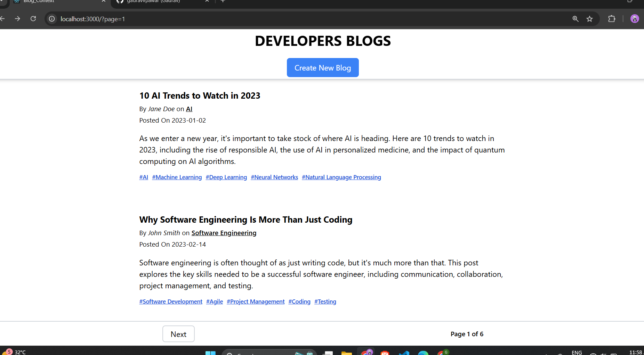The image size is (644, 355).
Task: Open the #Machine Learning tag
Action: [177, 177]
